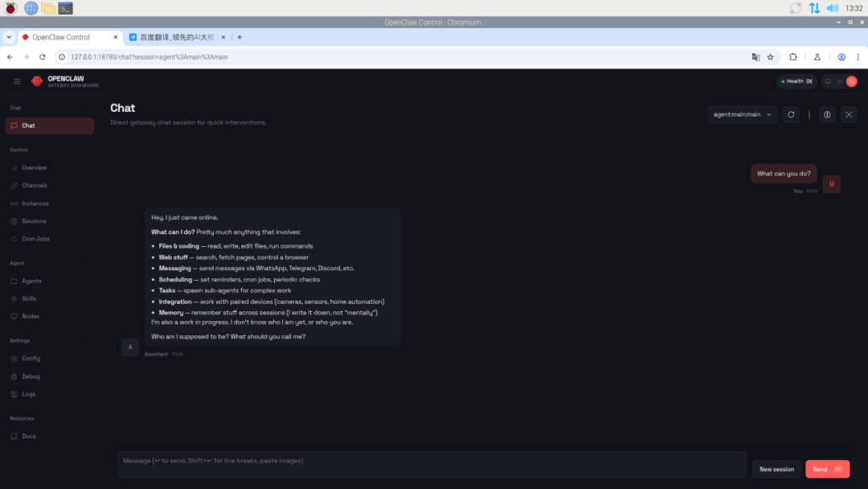Screen dimensions: 868x489
Task: Open the Config settings page
Action: tap(50, 358)
